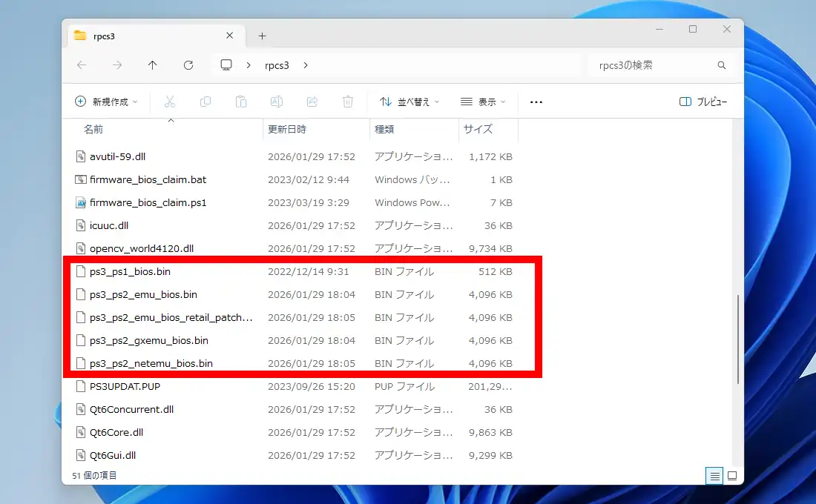The image size is (816, 504).
Task: Click the Copy icon in toolbar
Action: pyautogui.click(x=205, y=102)
